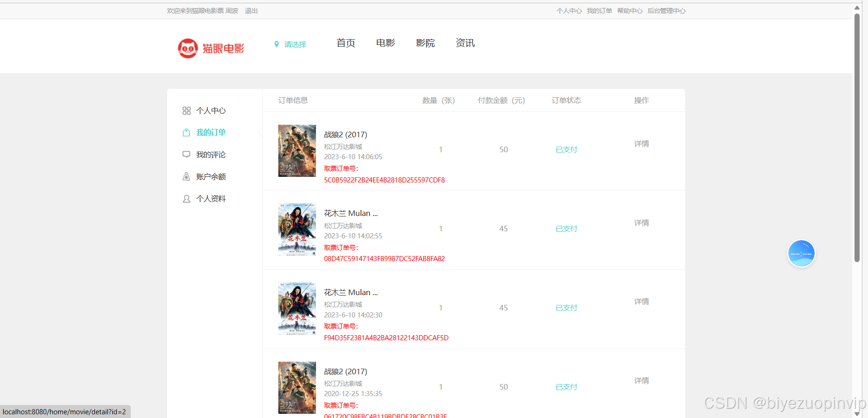The width and height of the screenshot is (868, 418).
Task: Open the 影院 navigation tab
Action: 425,43
